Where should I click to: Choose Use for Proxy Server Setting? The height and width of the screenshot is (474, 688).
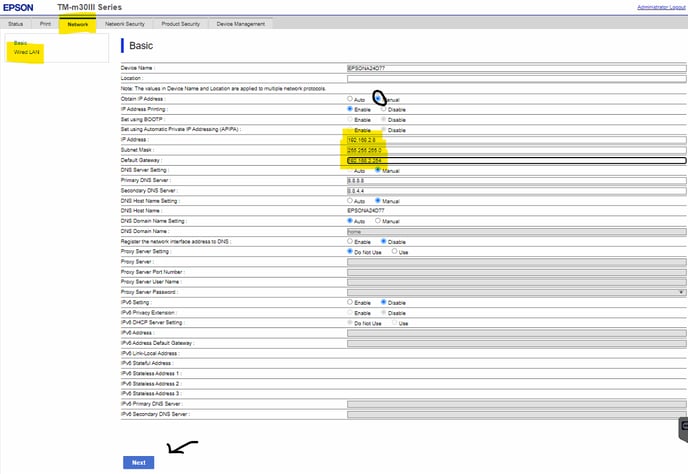(x=396, y=252)
